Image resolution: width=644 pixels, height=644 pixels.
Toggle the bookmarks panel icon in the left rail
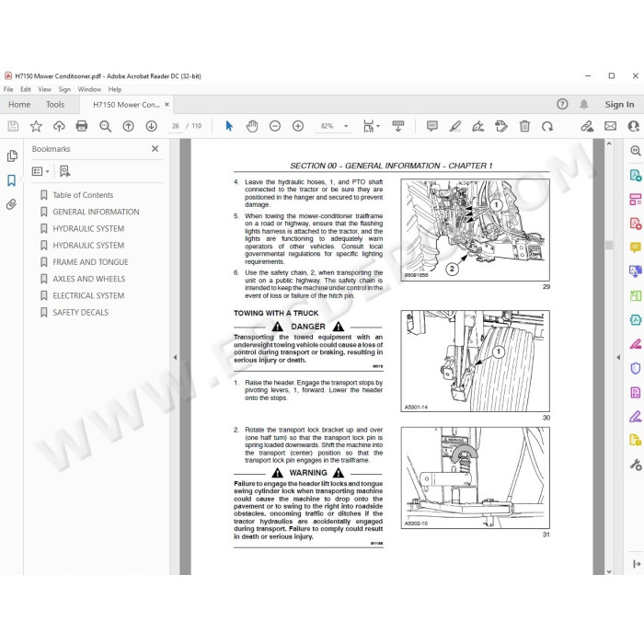[x=11, y=180]
